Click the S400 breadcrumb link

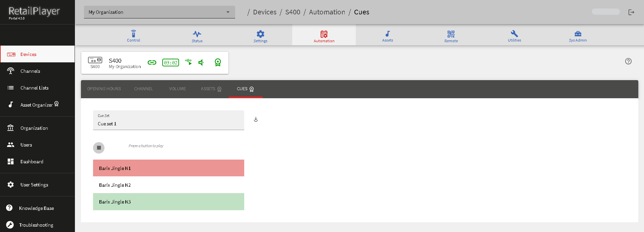(292, 12)
